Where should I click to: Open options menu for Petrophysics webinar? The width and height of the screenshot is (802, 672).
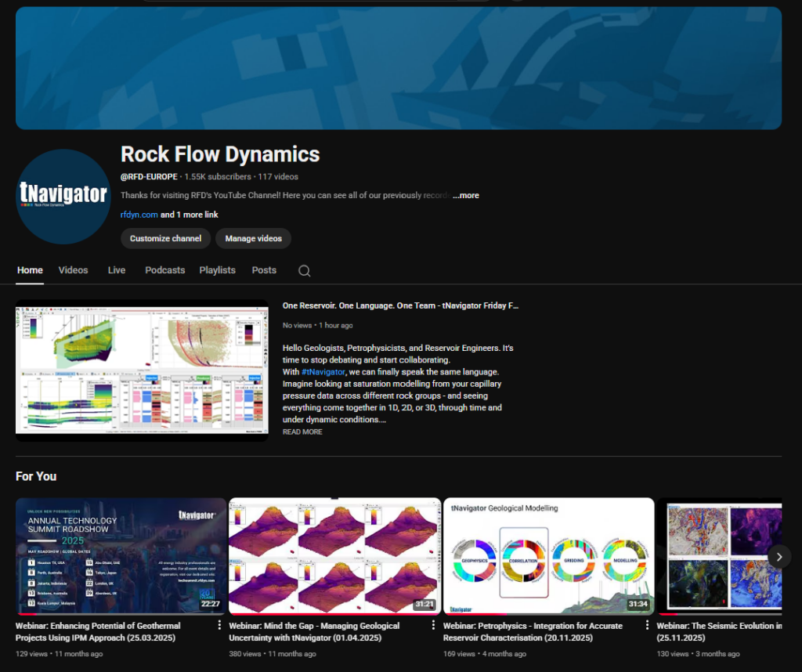647,625
